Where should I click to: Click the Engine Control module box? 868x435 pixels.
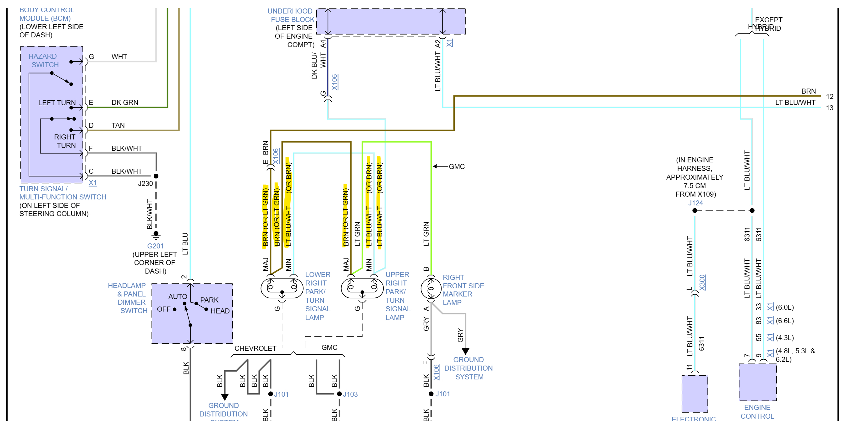757,382
